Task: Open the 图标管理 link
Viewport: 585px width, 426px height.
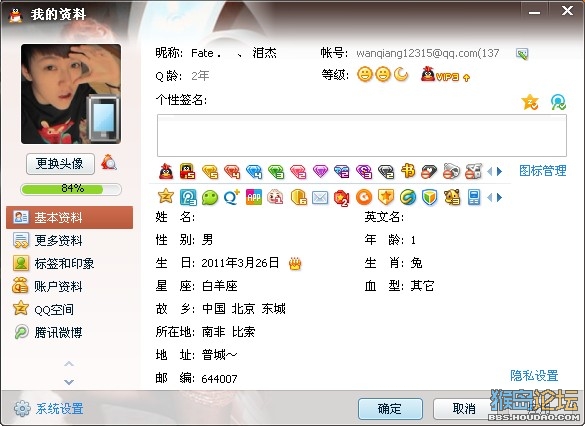Action: click(543, 171)
